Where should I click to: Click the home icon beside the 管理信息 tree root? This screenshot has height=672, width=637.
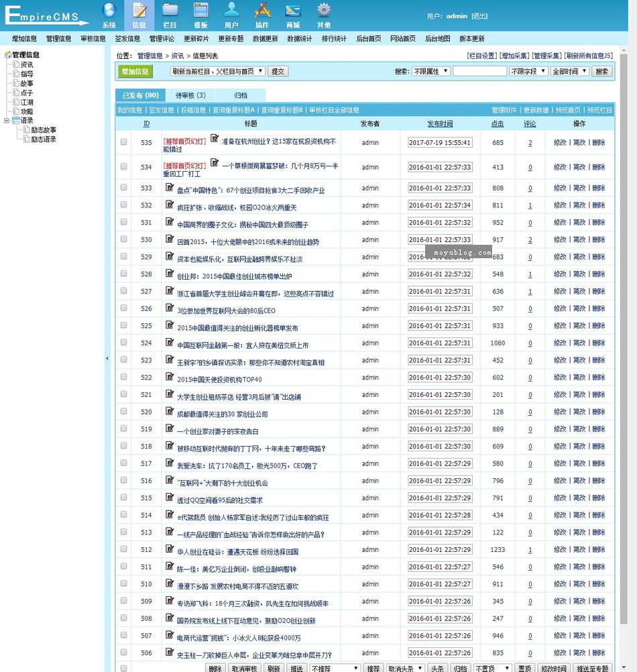[7, 55]
